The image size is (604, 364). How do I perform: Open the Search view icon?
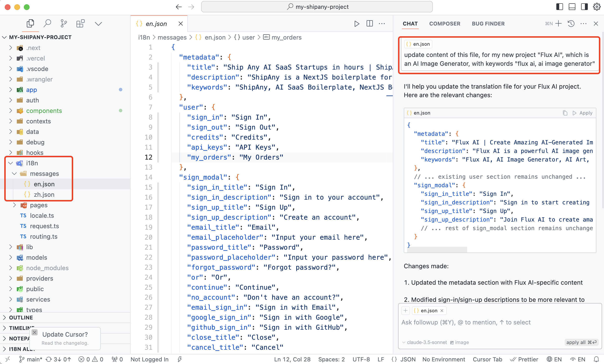tap(47, 24)
